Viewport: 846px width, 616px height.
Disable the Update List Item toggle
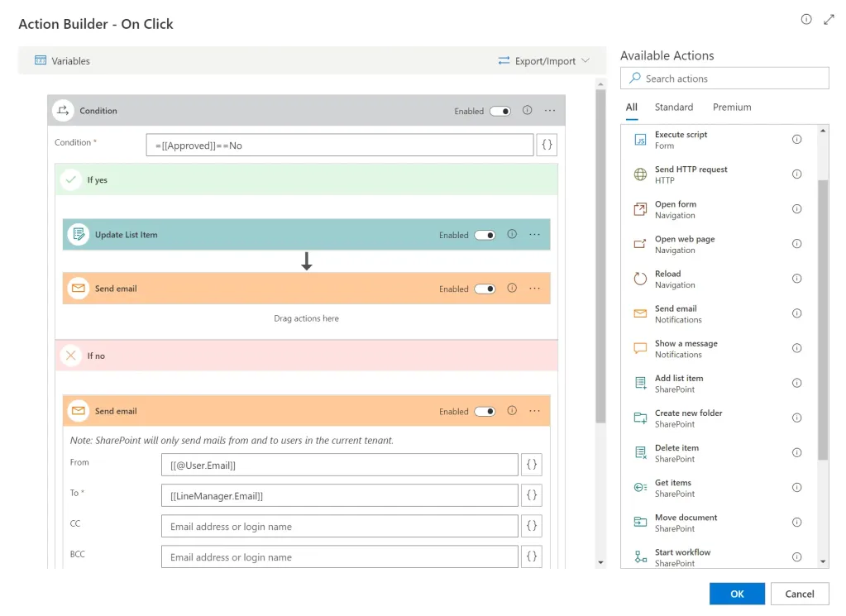pos(485,235)
